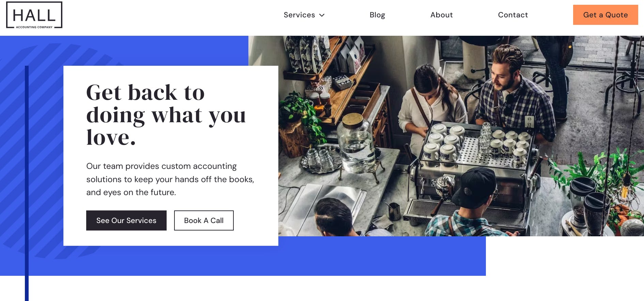Click the dark blue vertical bar
This screenshot has width=644, height=301.
[27, 183]
